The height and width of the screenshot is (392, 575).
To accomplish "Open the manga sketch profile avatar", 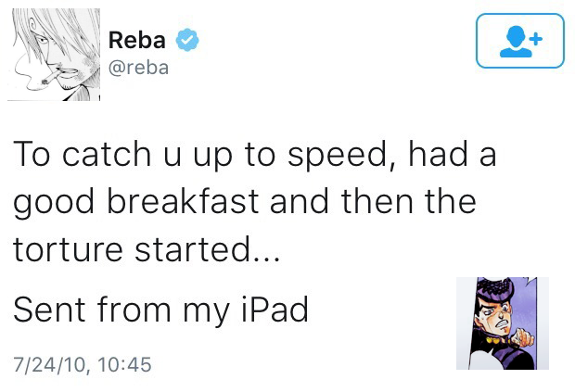I will (x=54, y=55).
